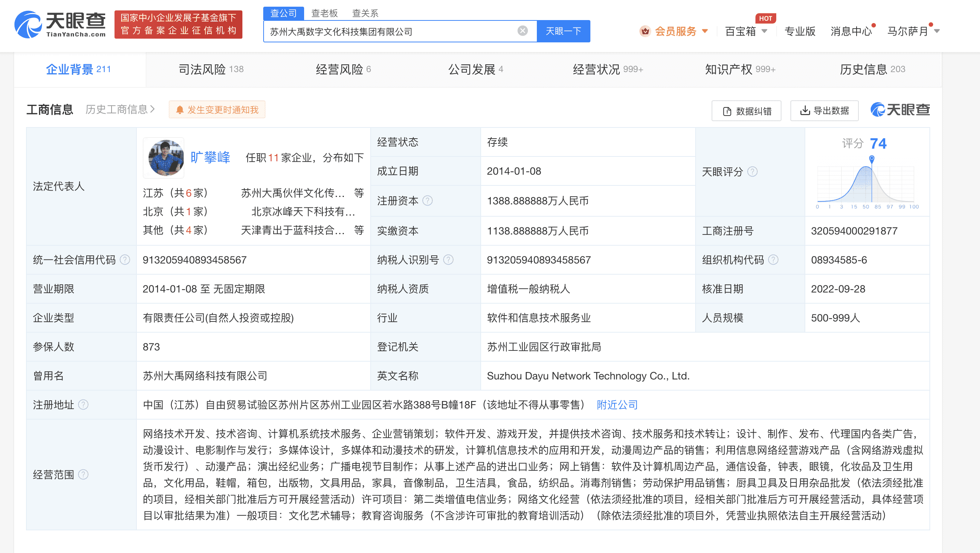This screenshot has width=980, height=553.
Task: Expand the 马尔萨月 user menu arrow
Action: click(x=937, y=31)
